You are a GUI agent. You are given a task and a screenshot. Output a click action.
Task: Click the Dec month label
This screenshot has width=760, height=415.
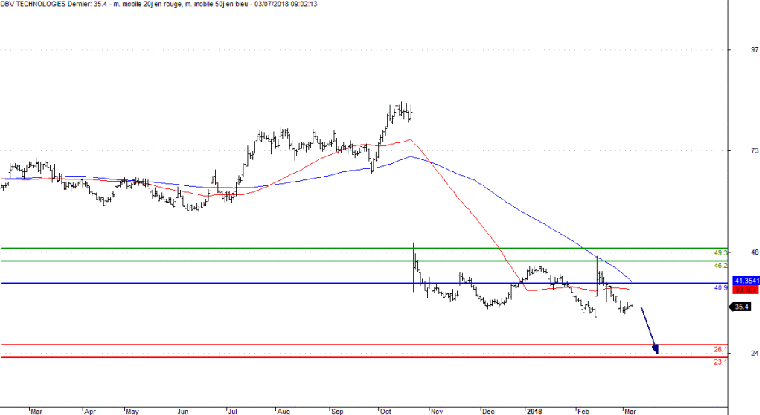pyautogui.click(x=488, y=412)
